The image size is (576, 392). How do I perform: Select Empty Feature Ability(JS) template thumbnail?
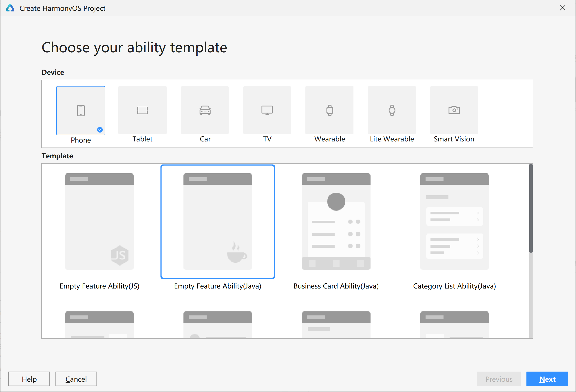click(x=99, y=222)
